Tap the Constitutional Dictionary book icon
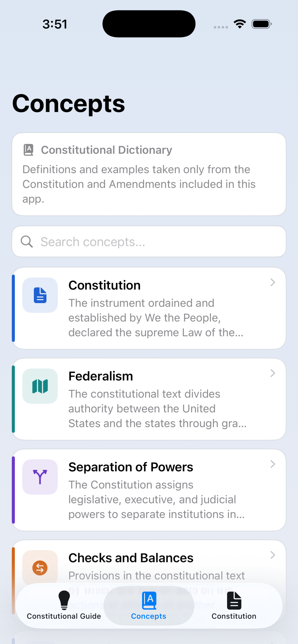This screenshot has width=298, height=644. 29,150
